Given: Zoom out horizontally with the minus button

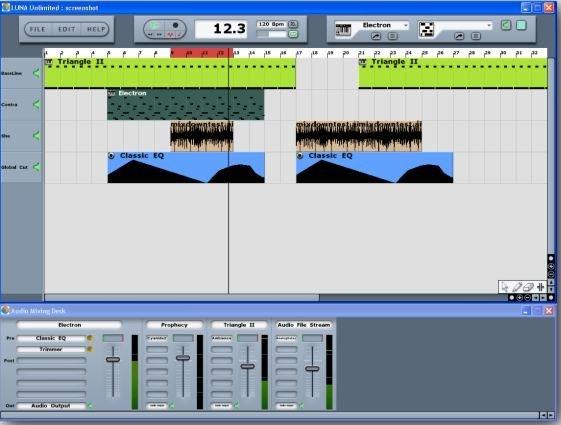Looking at the screenshot, I should 528,298.
